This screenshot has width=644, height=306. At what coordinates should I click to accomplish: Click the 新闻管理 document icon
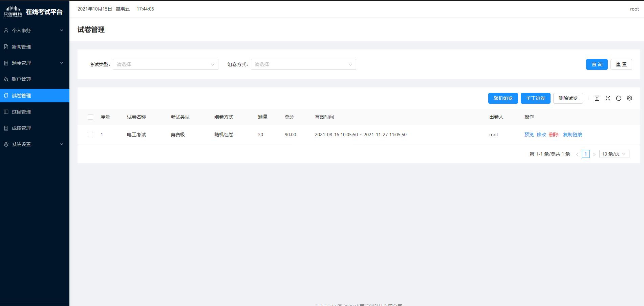pyautogui.click(x=6, y=47)
